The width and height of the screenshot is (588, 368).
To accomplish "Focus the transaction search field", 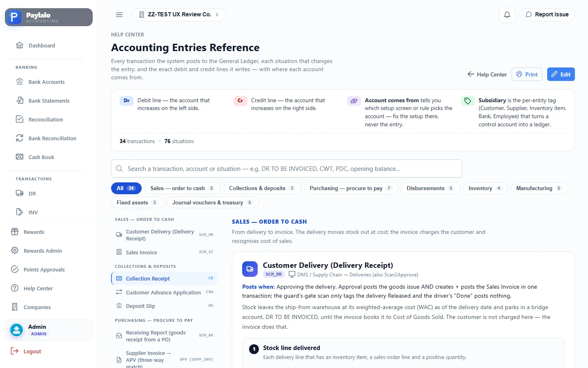I will [x=287, y=168].
